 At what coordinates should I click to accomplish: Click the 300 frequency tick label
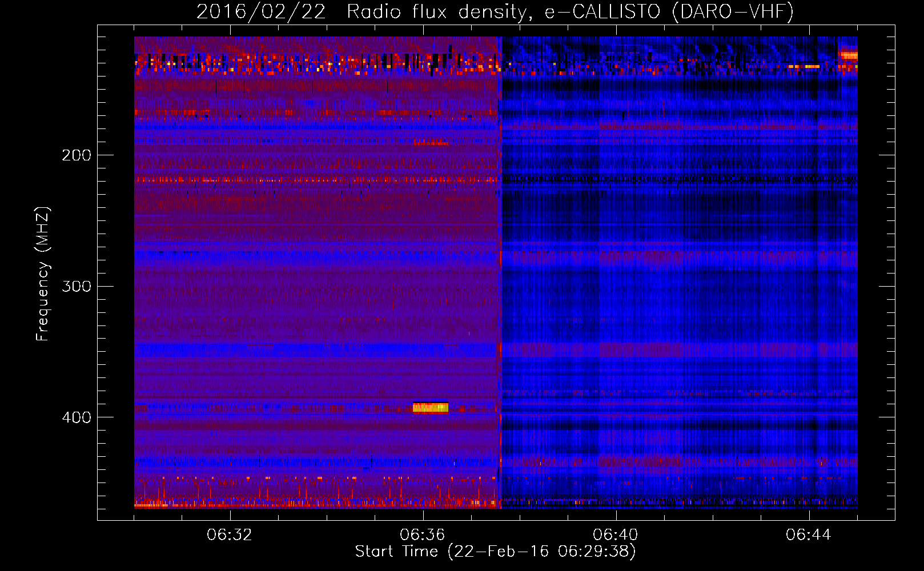tap(77, 286)
